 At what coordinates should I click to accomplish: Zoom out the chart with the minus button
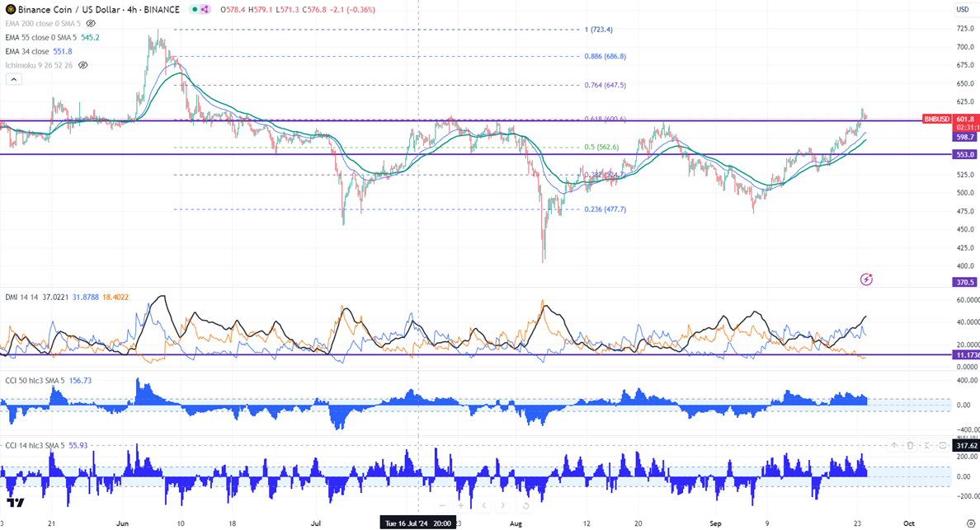[x=442, y=505]
